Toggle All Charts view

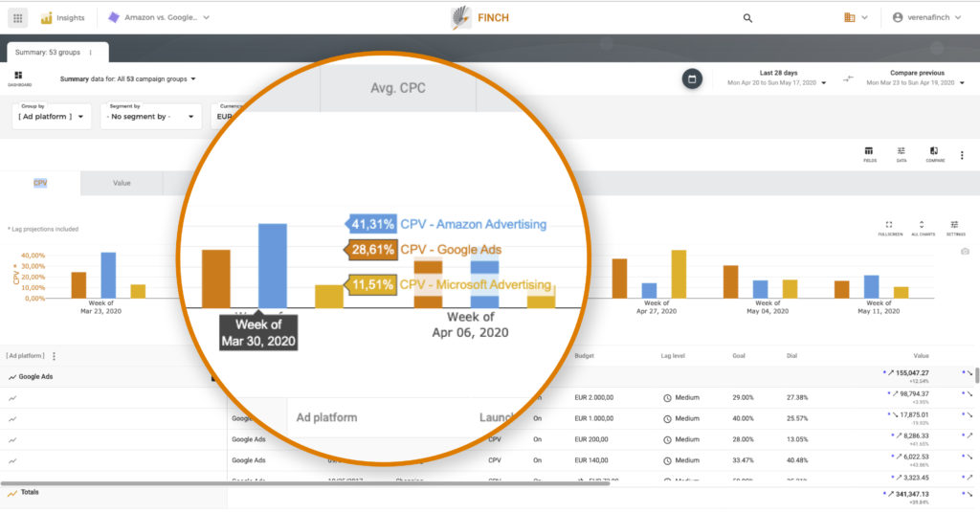tap(922, 227)
